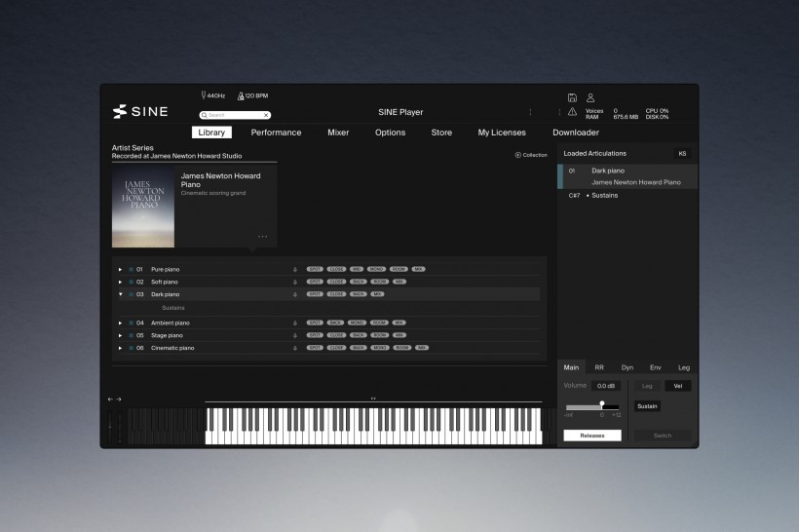The width and height of the screenshot is (799, 532).
Task: Click the color square beside Pure piano
Action: pos(131,269)
